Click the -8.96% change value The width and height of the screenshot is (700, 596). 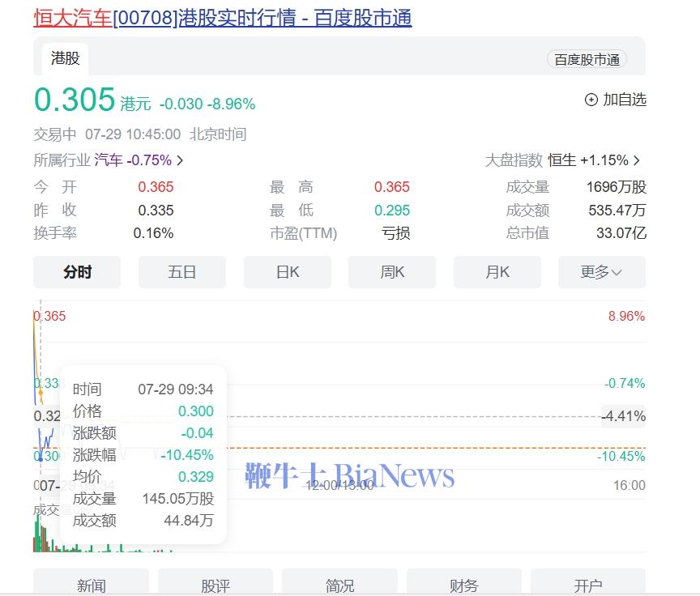[231, 104]
